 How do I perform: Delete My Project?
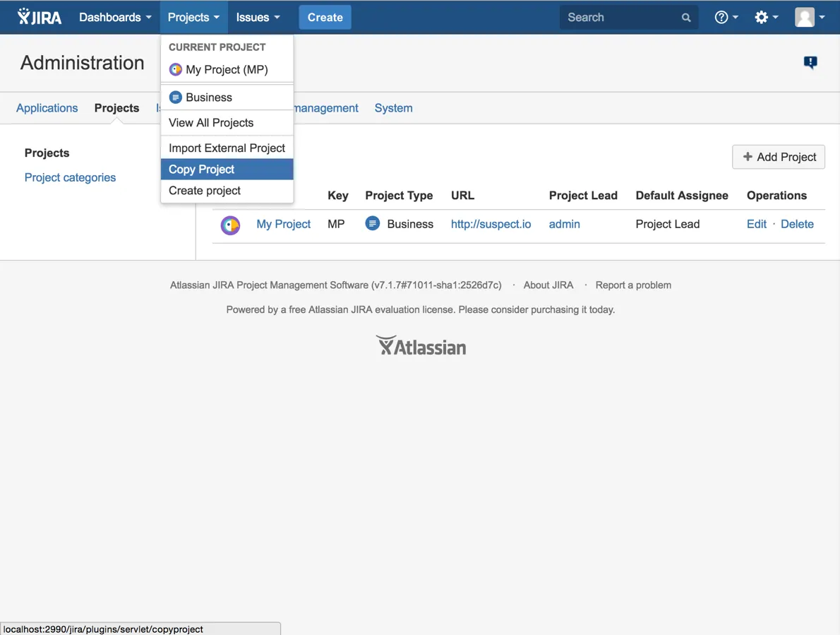[x=797, y=224]
